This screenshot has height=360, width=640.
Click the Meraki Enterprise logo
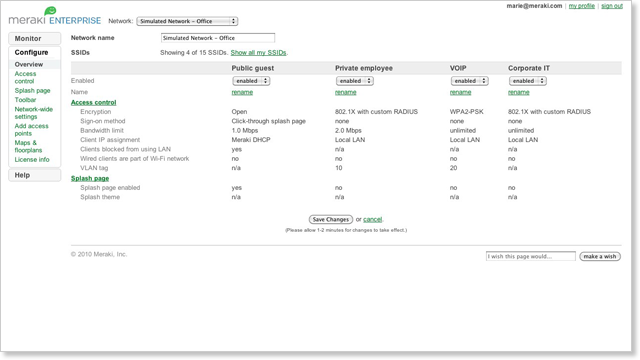coord(55,16)
